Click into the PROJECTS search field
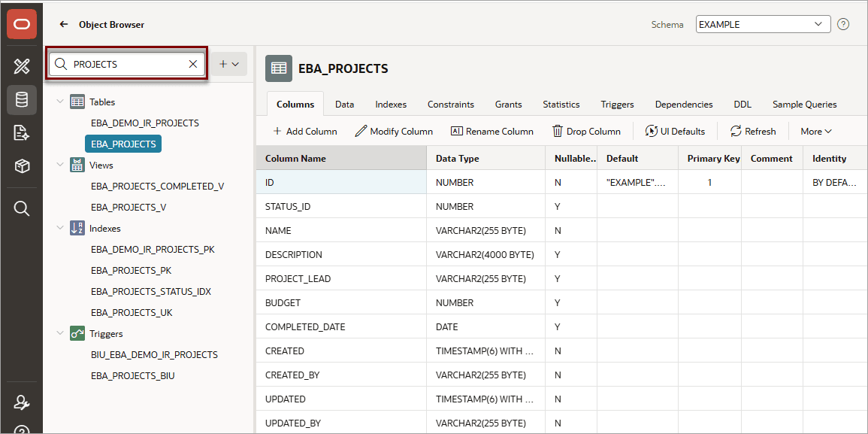868x434 pixels. tap(127, 64)
